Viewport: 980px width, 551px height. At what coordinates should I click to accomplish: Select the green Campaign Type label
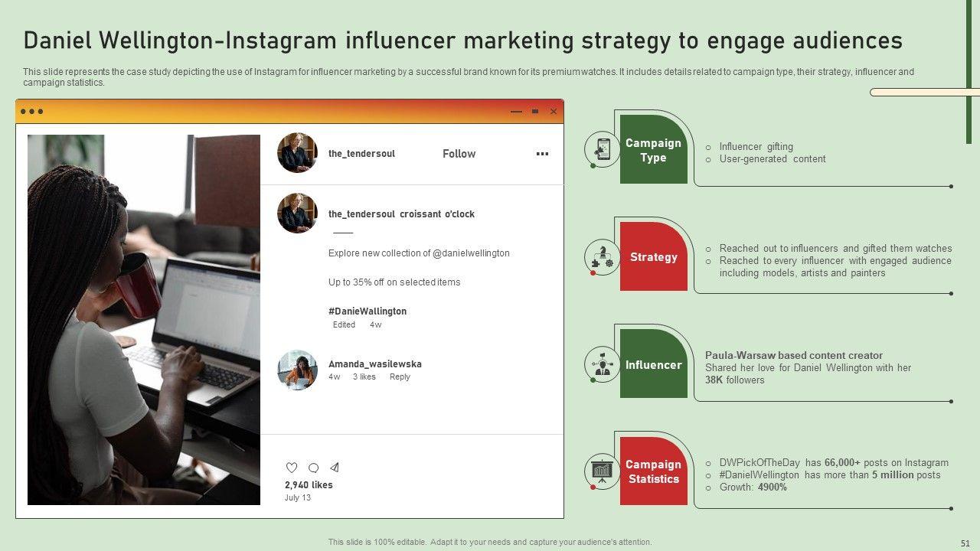pos(653,150)
